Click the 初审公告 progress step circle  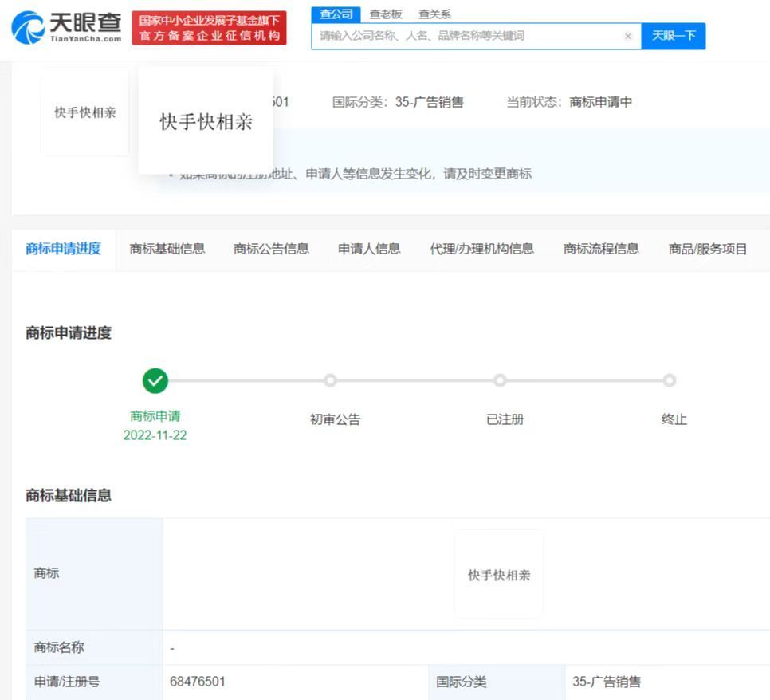[x=330, y=381]
